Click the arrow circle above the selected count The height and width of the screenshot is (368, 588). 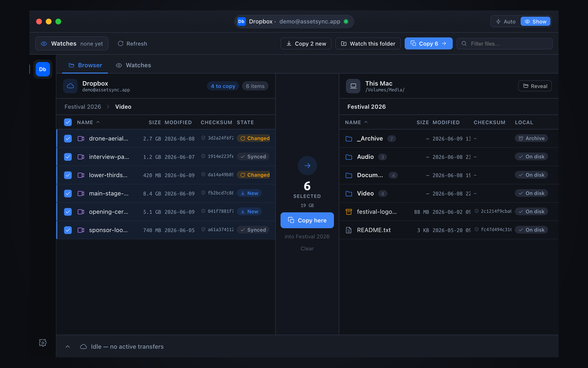click(307, 166)
